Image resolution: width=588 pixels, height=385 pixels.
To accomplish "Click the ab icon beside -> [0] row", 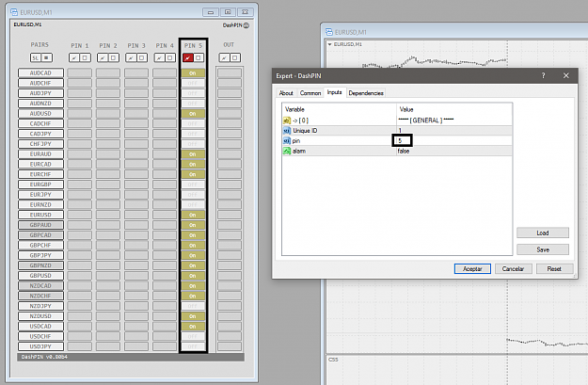I will click(287, 120).
